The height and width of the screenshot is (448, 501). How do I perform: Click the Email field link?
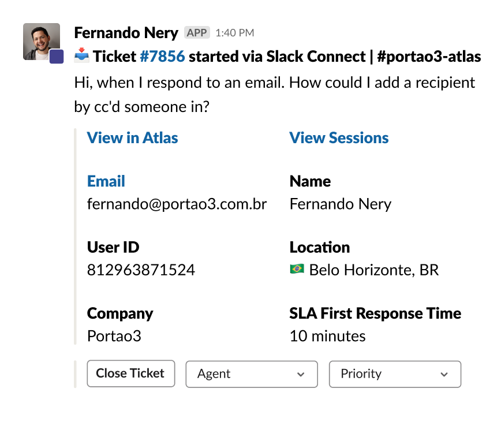coord(106,181)
